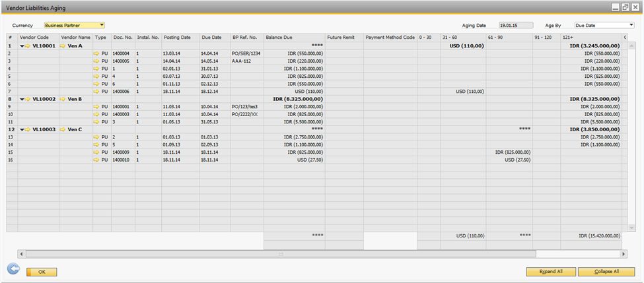Click the Due Date column header
The image size is (644, 283).
(215, 38)
